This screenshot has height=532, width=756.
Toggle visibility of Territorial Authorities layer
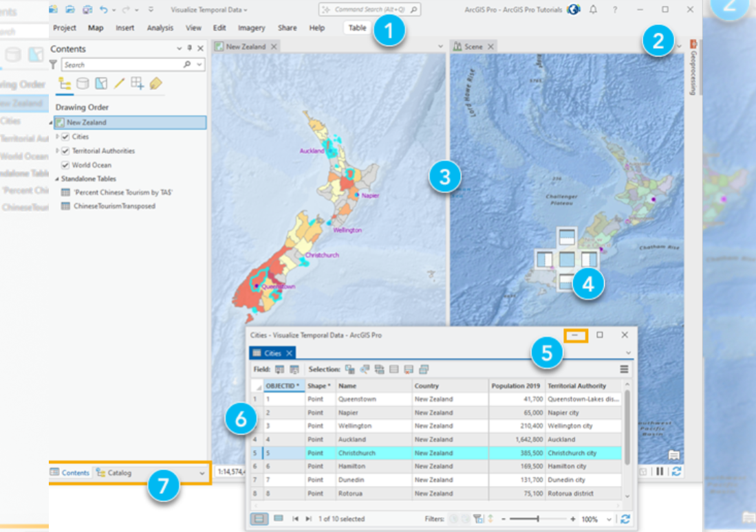[x=65, y=151]
